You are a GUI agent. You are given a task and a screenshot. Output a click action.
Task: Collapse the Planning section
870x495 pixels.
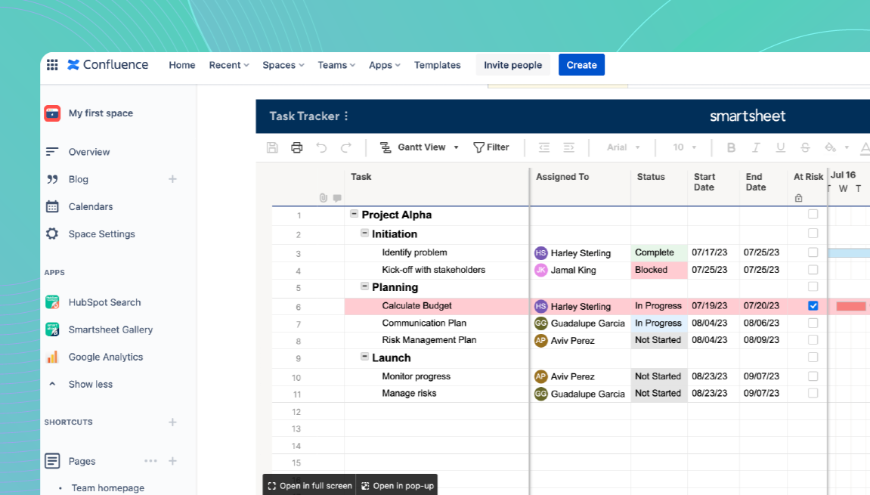(365, 286)
